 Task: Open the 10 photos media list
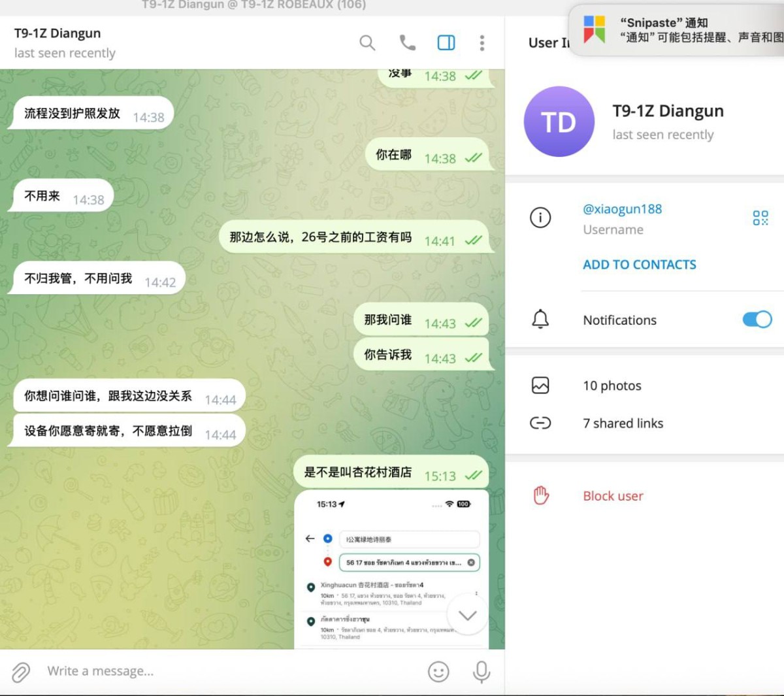[x=612, y=386]
